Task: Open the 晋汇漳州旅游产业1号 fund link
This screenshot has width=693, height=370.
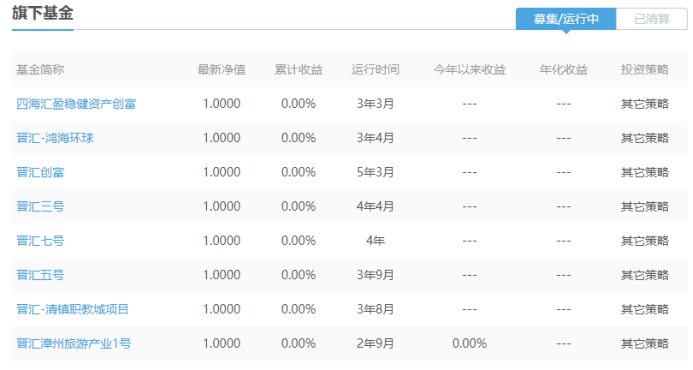Action: (x=74, y=343)
